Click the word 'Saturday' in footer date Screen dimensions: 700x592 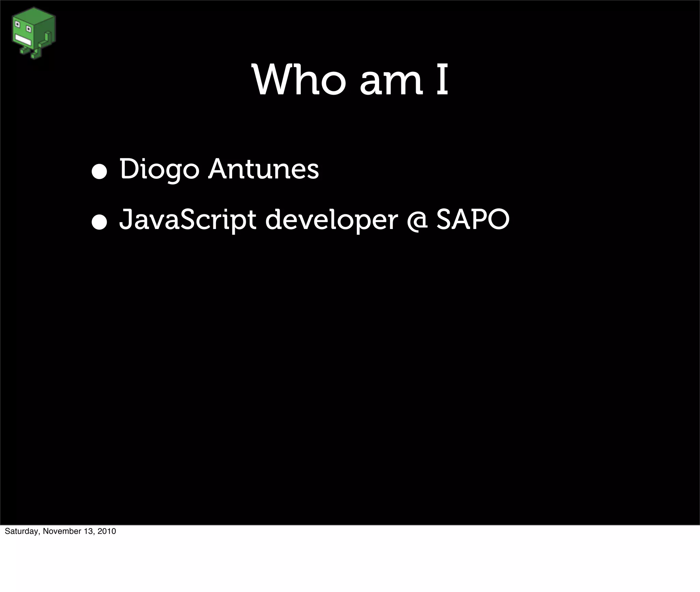(21, 531)
